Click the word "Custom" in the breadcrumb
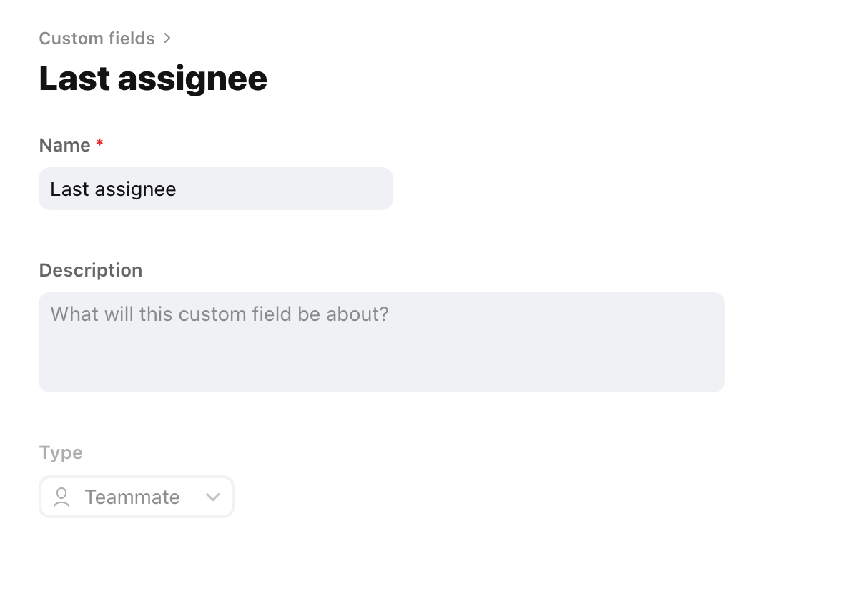This screenshot has height=596, width=868. pos(66,39)
